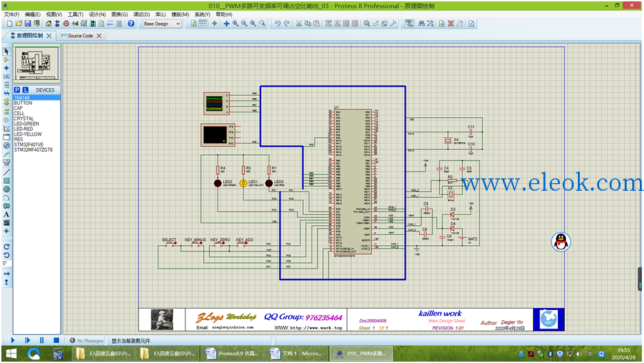Rotate clockwise using the rotate icon
Viewport: 644px width, 363px height.
point(7,247)
